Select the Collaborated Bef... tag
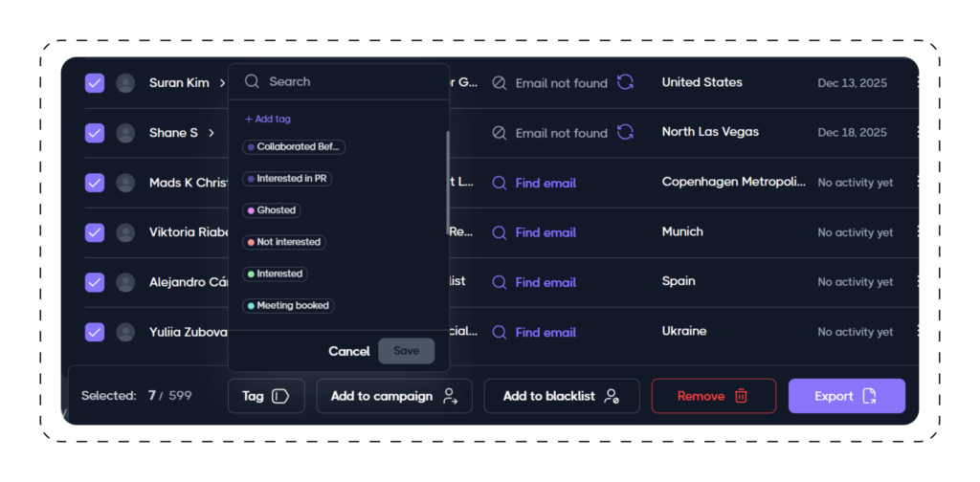Image resolution: width=980 pixels, height=482 pixels. [x=294, y=146]
